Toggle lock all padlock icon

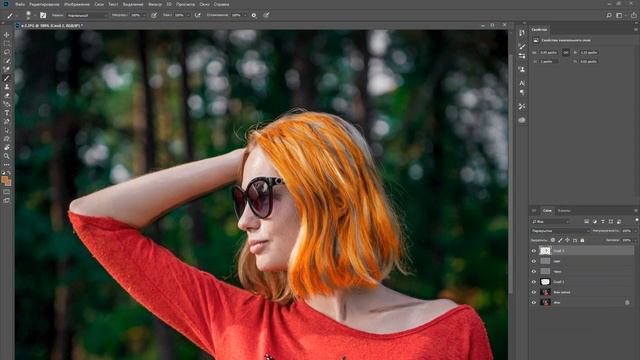coord(582,240)
